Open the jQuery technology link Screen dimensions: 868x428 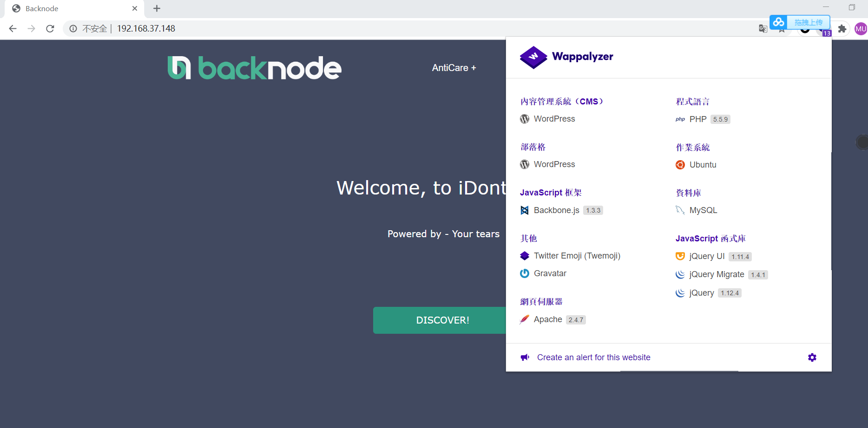(x=702, y=293)
